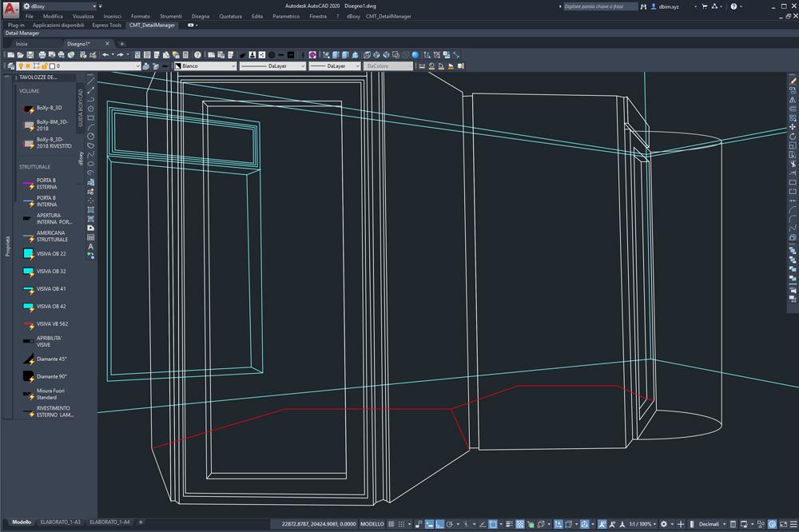Click the Help question mark toolbar icon
The height and width of the screenshot is (532, 799).
click(198, 55)
